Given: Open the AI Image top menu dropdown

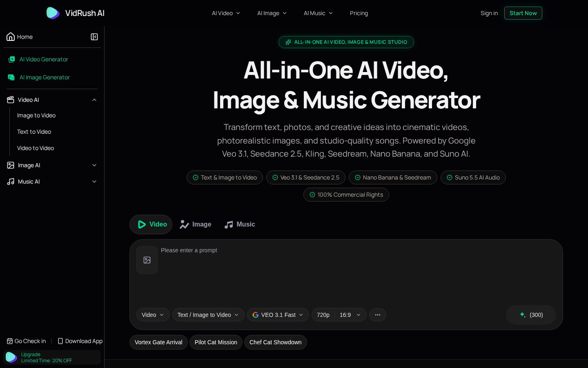Looking at the screenshot, I should [272, 13].
